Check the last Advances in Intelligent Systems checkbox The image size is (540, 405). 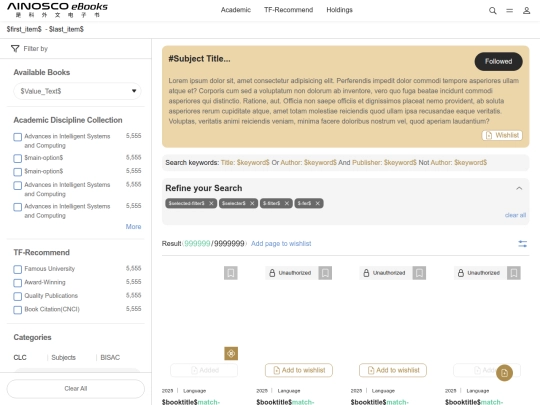(x=18, y=207)
